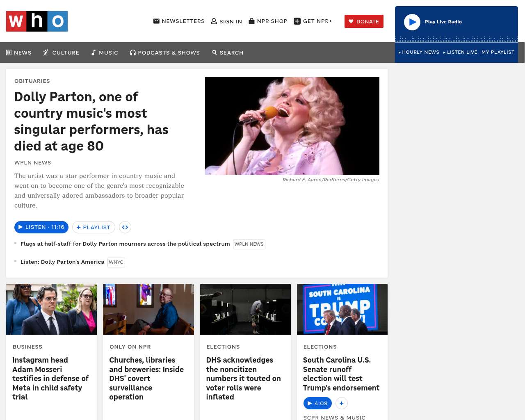Click the Culture section icon

pyautogui.click(x=46, y=52)
